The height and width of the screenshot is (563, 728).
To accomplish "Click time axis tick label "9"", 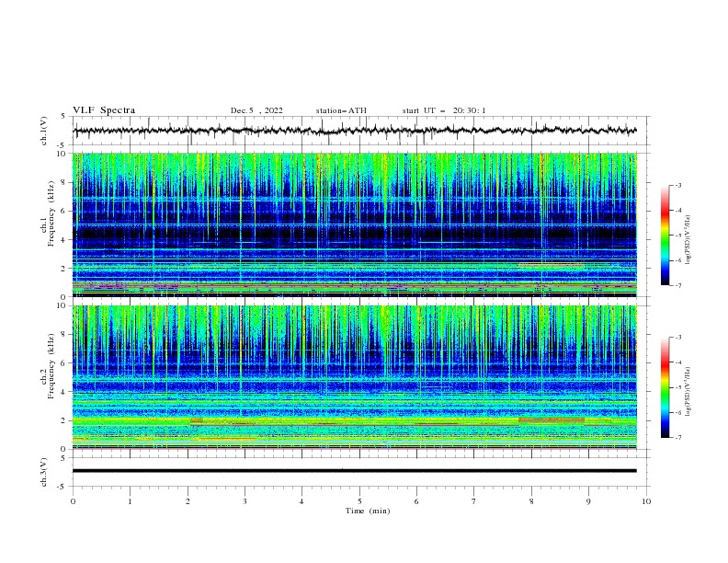I will (x=588, y=501).
